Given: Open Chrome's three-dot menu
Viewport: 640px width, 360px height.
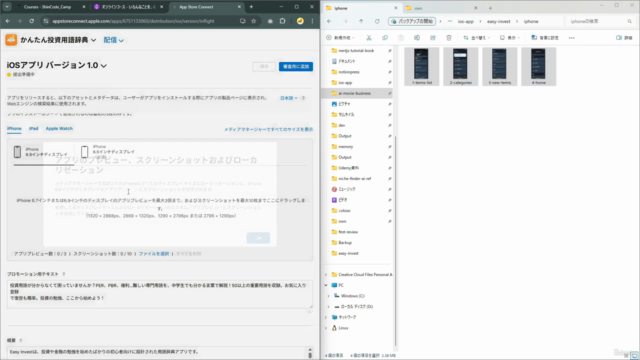Looking at the screenshot, I should [x=312, y=21].
